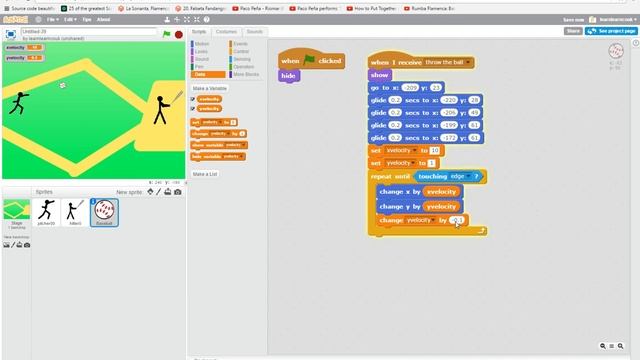Click the red stop button
Screen dimensions: 640x360
tap(178, 35)
